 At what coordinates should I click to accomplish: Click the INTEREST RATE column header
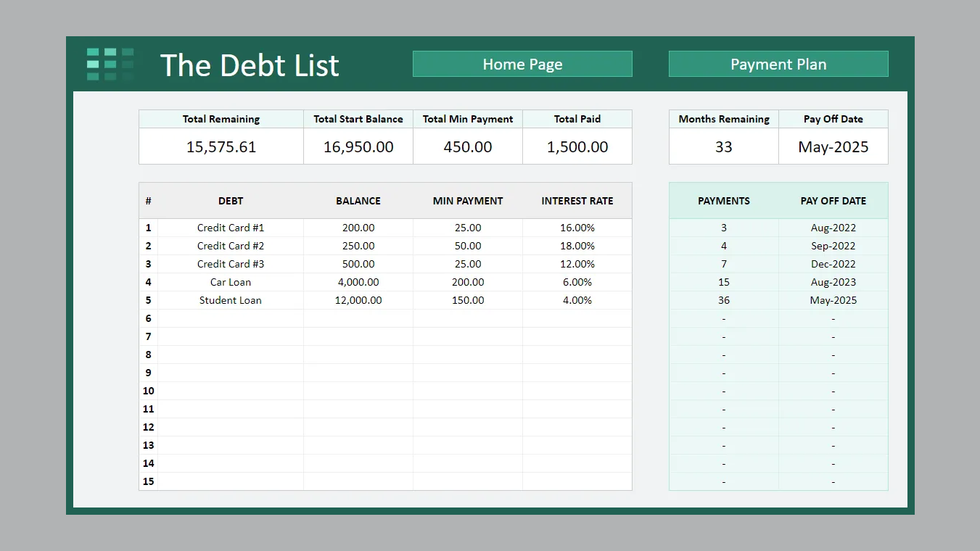tap(577, 201)
